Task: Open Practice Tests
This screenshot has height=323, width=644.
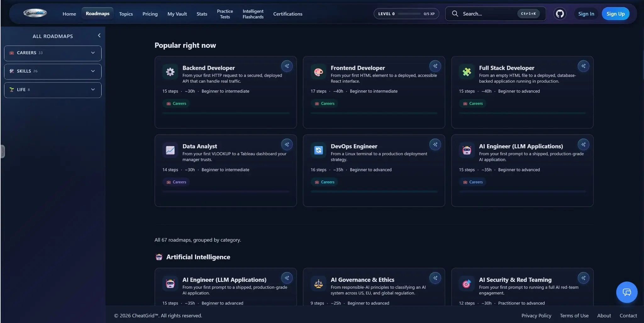Action: pos(225,14)
